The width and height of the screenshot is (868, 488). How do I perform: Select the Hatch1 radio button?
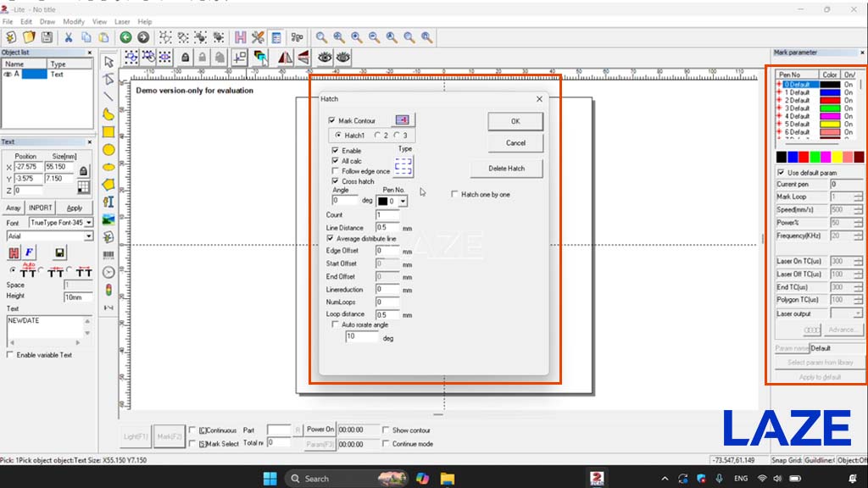pyautogui.click(x=338, y=135)
